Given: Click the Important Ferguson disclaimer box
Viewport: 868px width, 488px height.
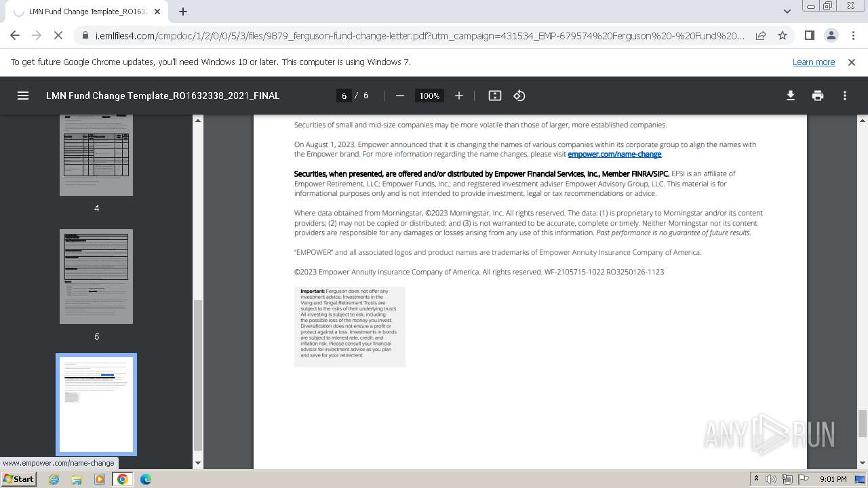Looking at the screenshot, I should click(350, 327).
